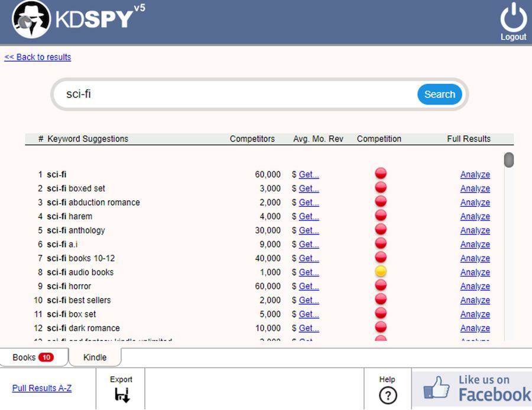Click the red competition indicator for sci-fi
Screen dimensions: 532x410
click(x=380, y=173)
